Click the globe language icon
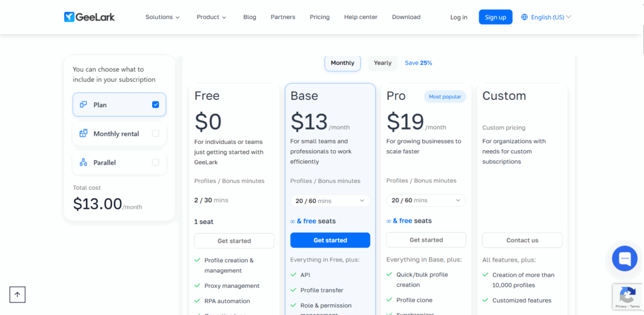This screenshot has height=315, width=644. coord(525,18)
